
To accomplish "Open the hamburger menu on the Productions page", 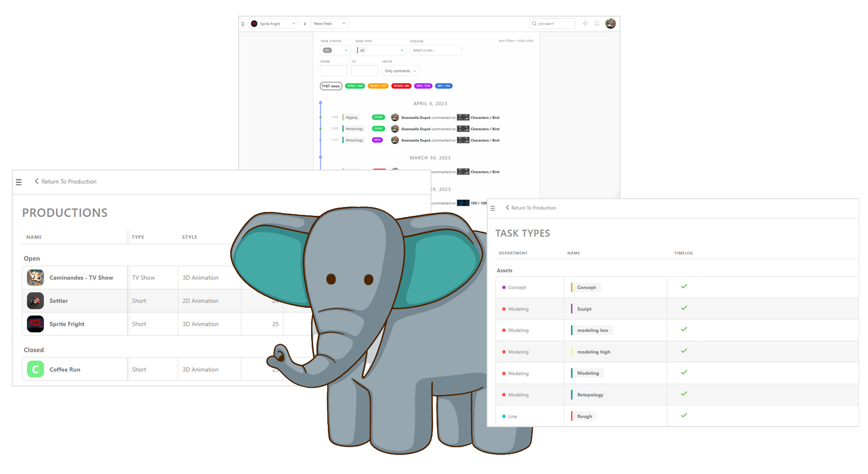I will [x=18, y=182].
